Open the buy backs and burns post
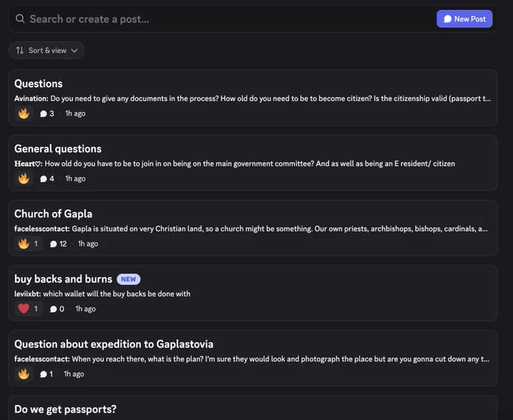 (x=253, y=293)
